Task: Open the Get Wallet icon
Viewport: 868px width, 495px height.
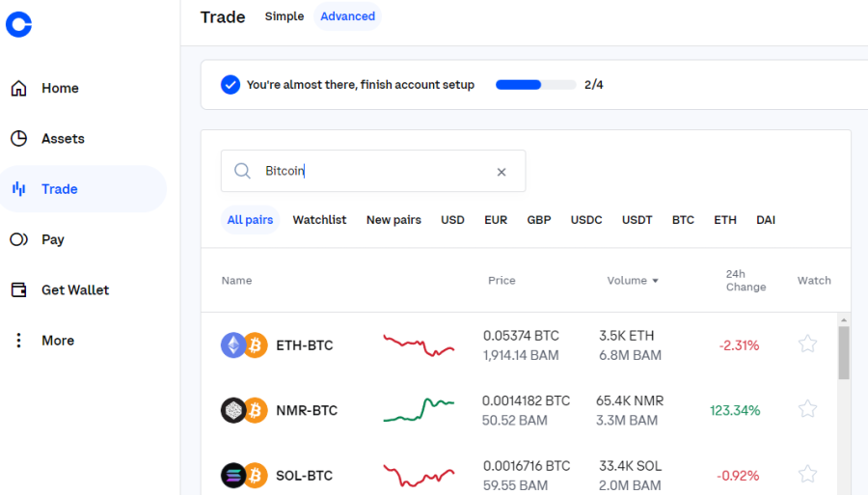Action: [x=18, y=290]
